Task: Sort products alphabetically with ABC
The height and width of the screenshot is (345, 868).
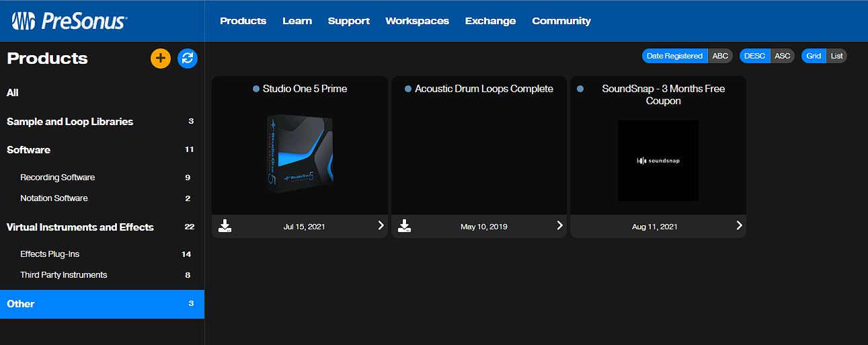Action: (720, 56)
